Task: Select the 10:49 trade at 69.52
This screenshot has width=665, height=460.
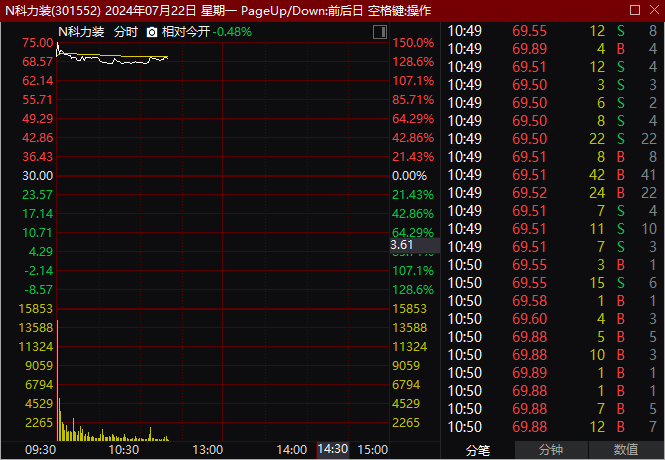Action: pos(552,193)
